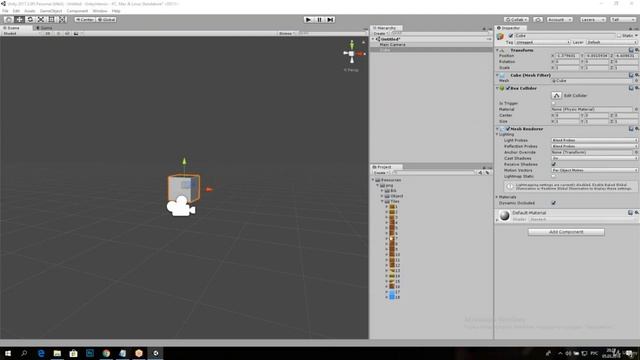Screen dimensions: 640x360
Task: Open the Window menu
Action: (100, 11)
